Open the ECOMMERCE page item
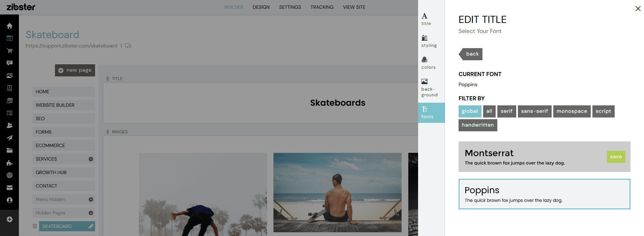This screenshot has height=236, width=644. (x=63, y=145)
